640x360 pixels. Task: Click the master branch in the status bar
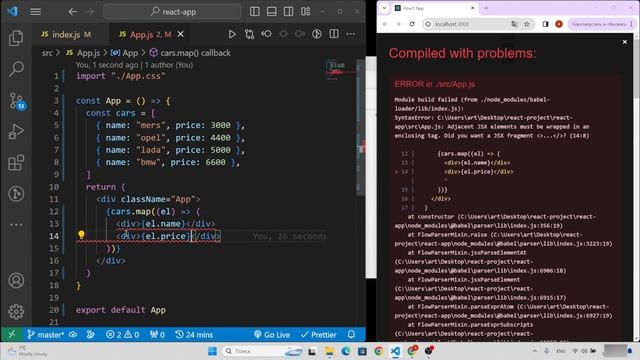[45, 335]
